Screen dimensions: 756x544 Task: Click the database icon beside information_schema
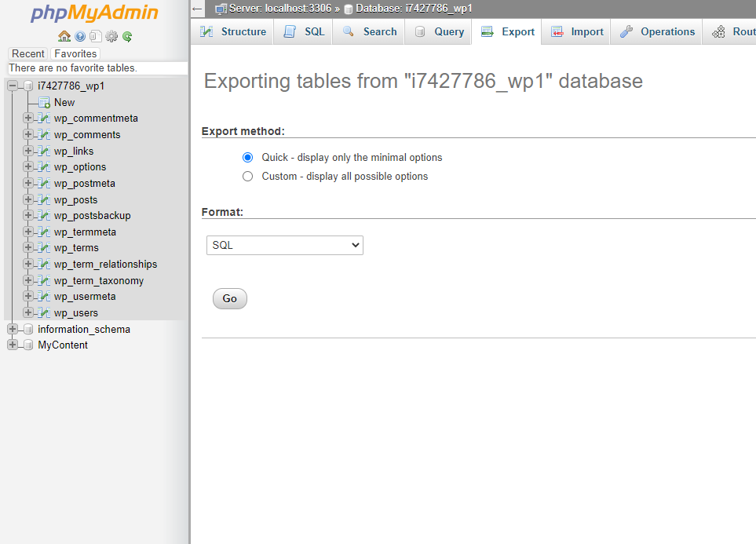(x=28, y=330)
